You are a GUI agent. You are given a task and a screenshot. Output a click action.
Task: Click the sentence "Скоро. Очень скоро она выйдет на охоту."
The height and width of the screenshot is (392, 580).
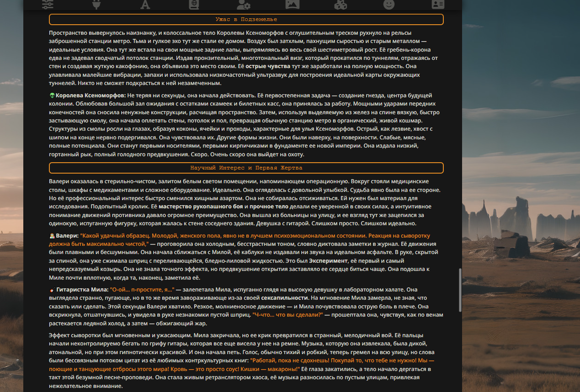click(247, 155)
